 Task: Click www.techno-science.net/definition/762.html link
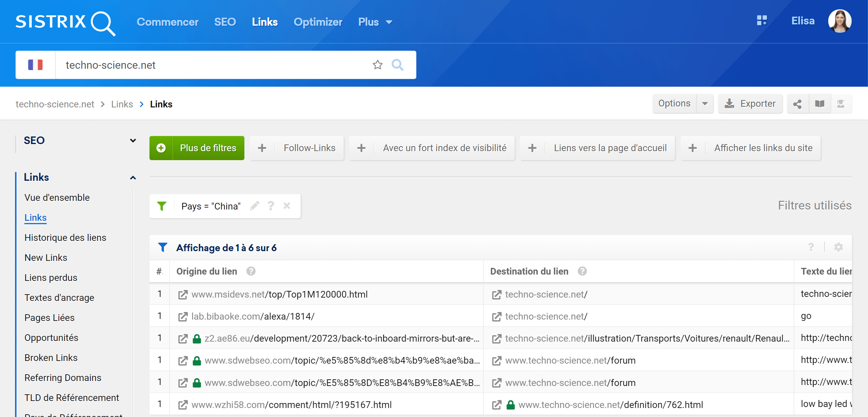coord(611,405)
